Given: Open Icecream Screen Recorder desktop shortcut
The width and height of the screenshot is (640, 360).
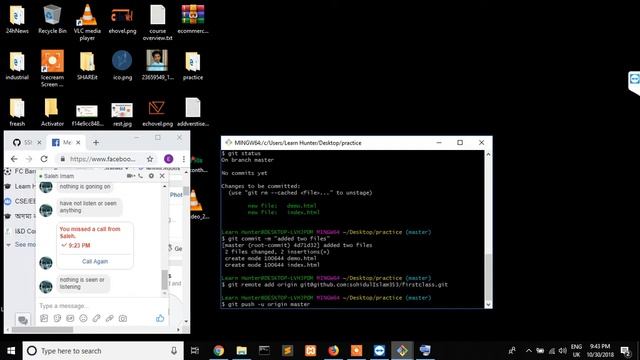Looking at the screenshot, I should tap(52, 69).
